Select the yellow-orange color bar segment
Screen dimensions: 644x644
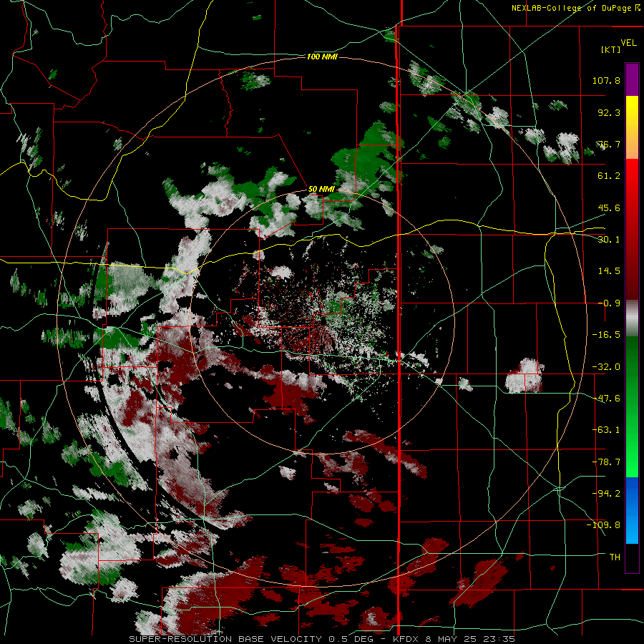click(632, 127)
